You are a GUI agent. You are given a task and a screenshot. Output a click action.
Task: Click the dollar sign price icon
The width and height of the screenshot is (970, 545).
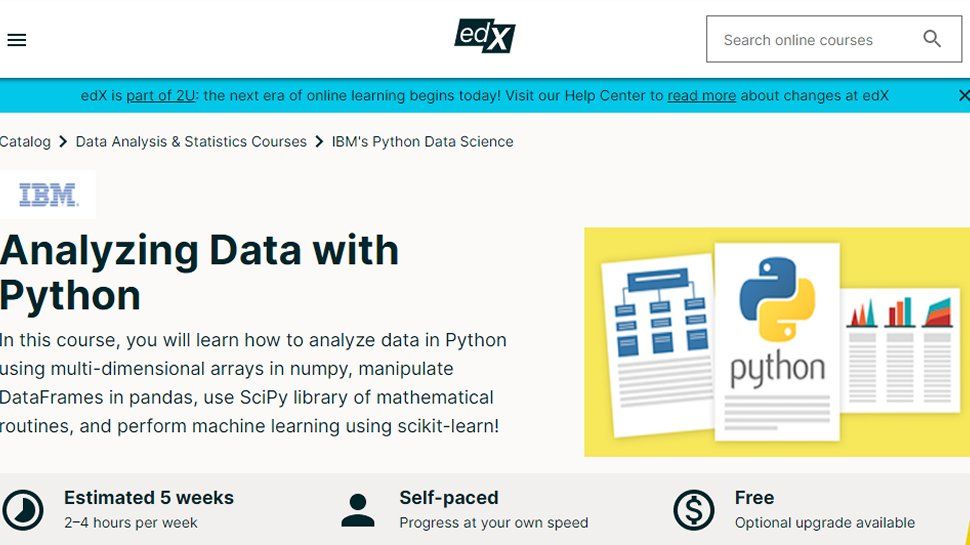click(693, 510)
